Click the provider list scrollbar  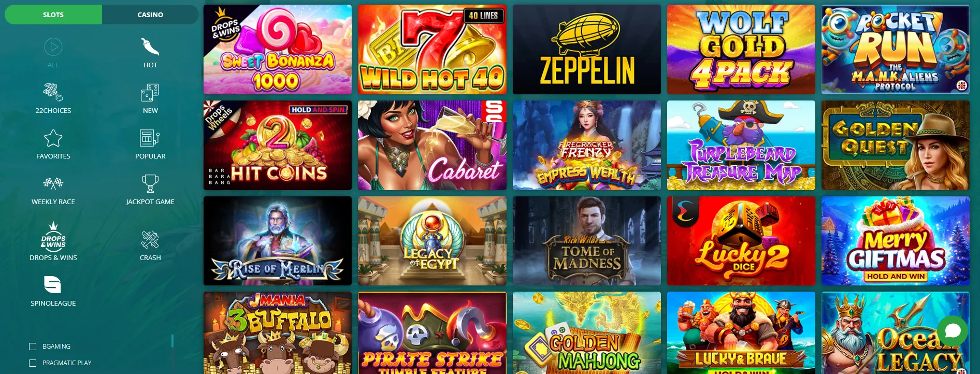click(x=172, y=341)
